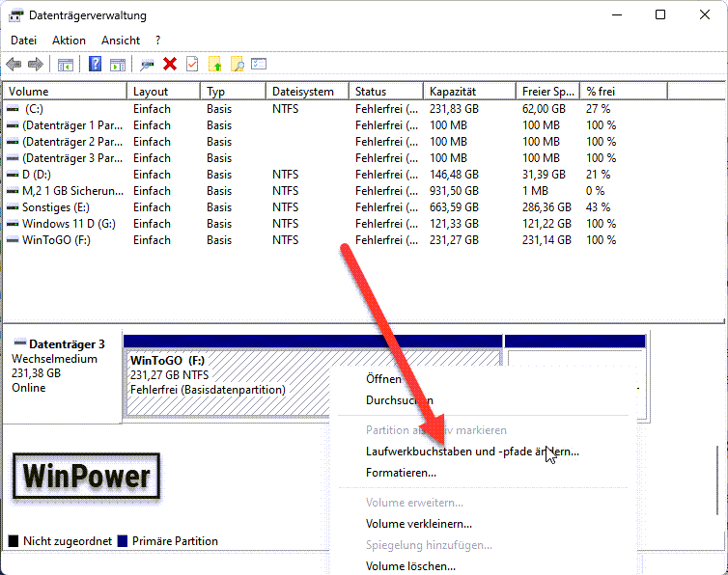Image resolution: width=728 pixels, height=575 pixels.
Task: Click the connect drive toolbar icon
Action: coord(147,65)
